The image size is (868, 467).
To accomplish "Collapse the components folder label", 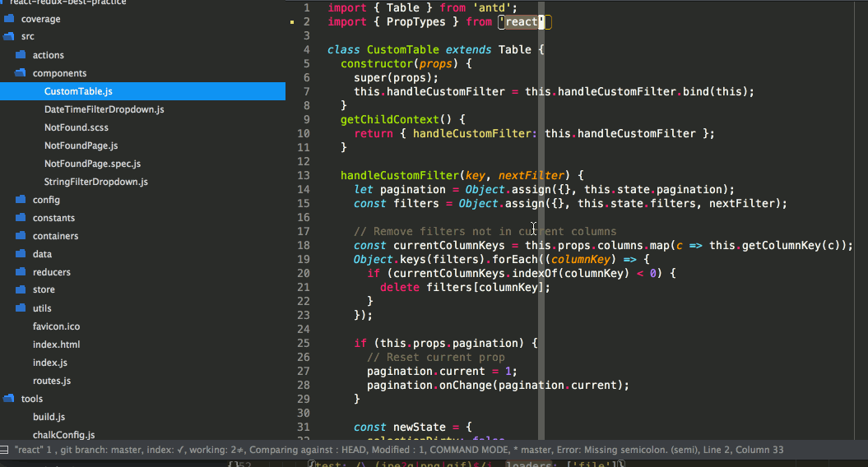I will tap(59, 73).
